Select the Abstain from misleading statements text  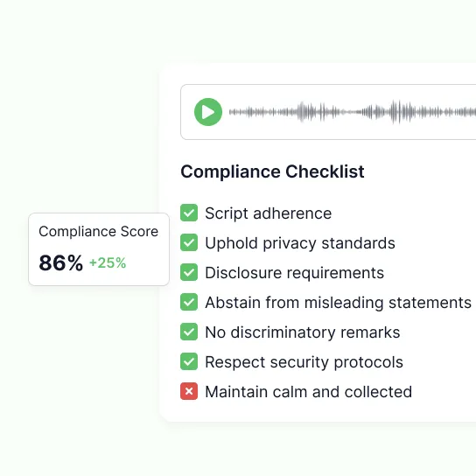point(338,303)
